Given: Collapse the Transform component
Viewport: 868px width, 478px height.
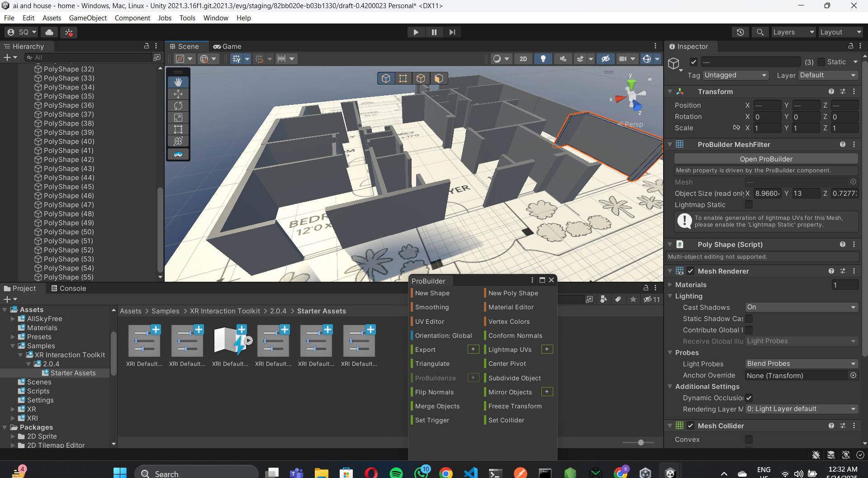Looking at the screenshot, I should click(x=670, y=91).
